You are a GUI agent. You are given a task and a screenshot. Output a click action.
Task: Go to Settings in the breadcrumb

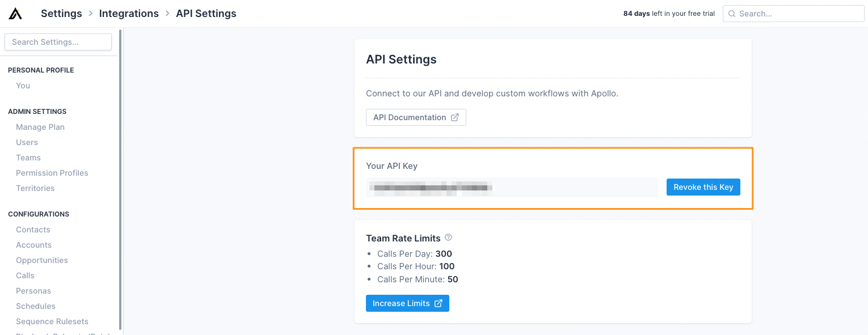[x=61, y=14]
